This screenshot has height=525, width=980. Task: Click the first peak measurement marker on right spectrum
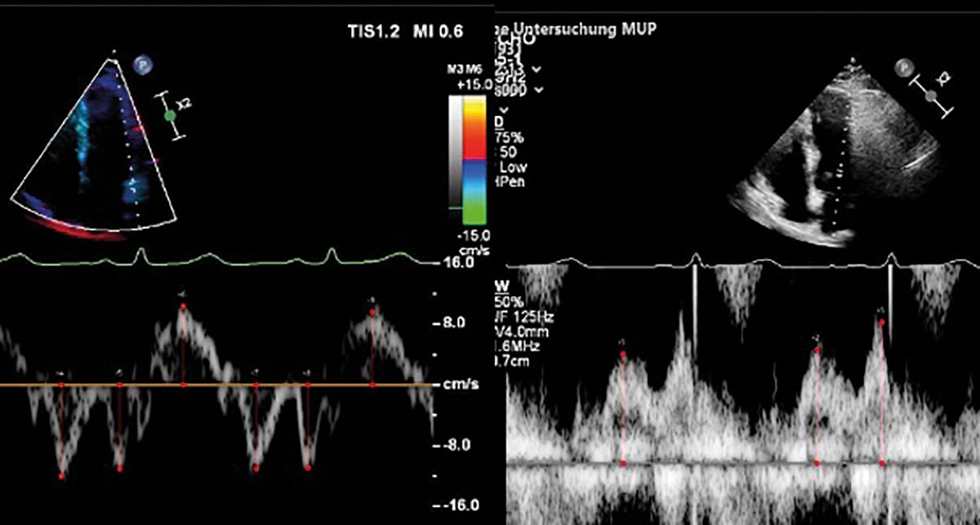tap(623, 355)
